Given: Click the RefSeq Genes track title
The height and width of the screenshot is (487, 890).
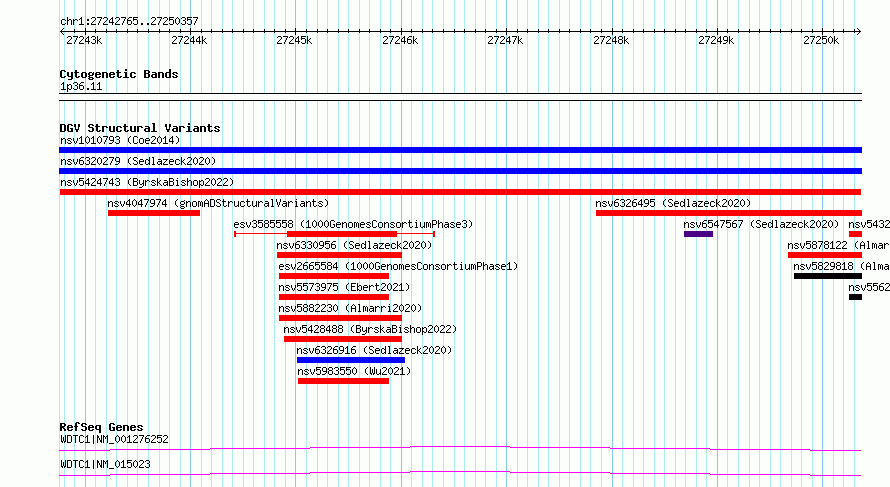Looking at the screenshot, I should click(x=101, y=427).
